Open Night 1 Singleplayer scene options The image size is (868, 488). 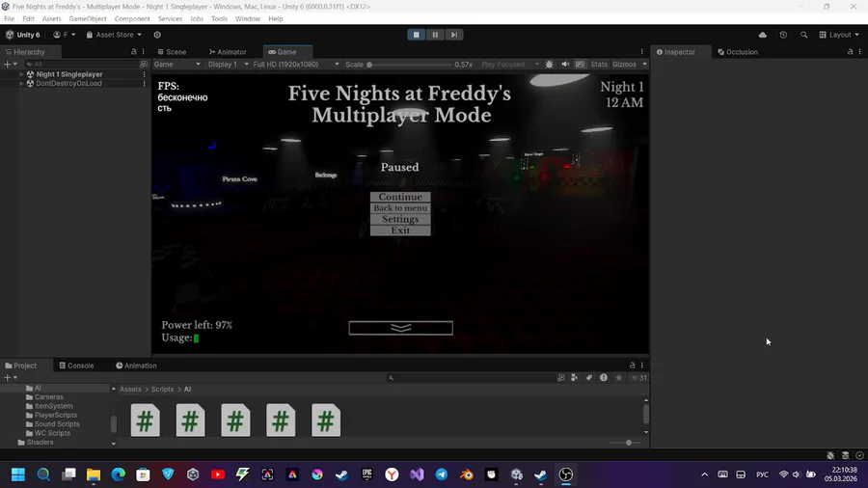tap(145, 74)
